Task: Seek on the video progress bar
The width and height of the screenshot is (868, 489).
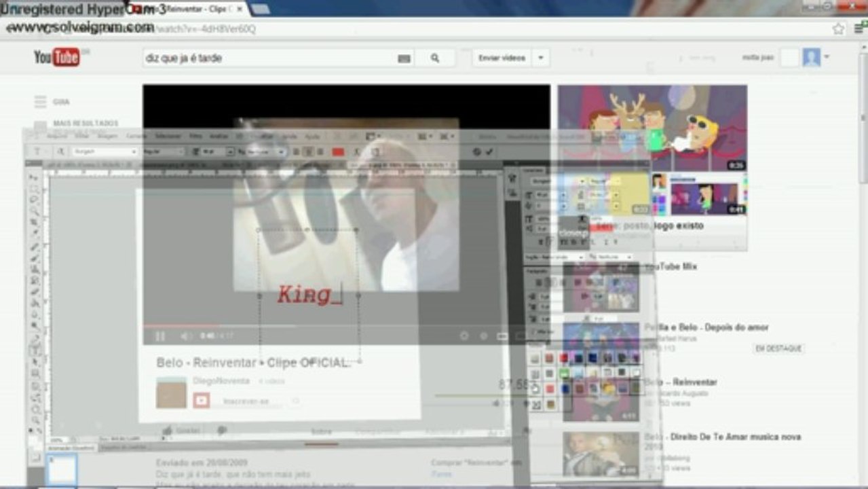Action: click(346, 325)
